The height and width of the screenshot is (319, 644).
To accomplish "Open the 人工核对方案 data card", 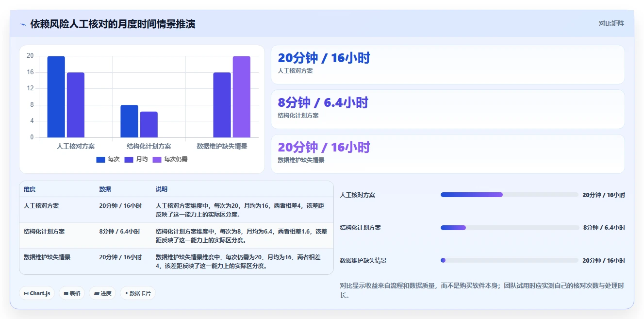I will pyautogui.click(x=447, y=65).
